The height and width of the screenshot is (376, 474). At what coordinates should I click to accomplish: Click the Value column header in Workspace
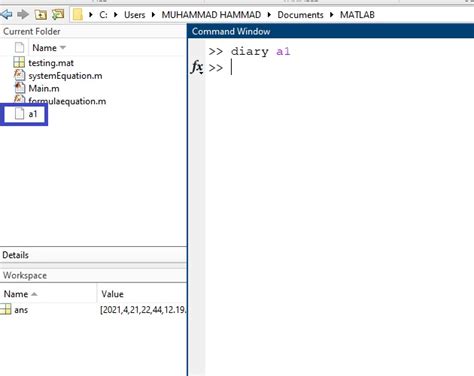(x=112, y=294)
